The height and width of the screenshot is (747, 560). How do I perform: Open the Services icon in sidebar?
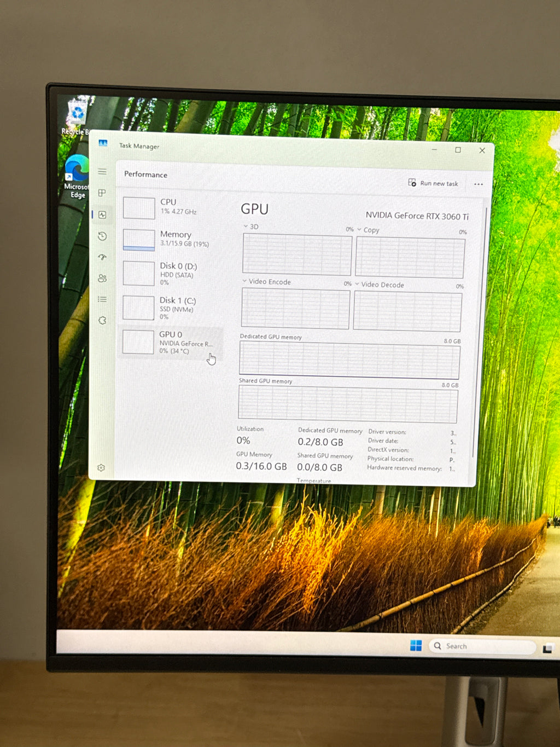coord(102,320)
